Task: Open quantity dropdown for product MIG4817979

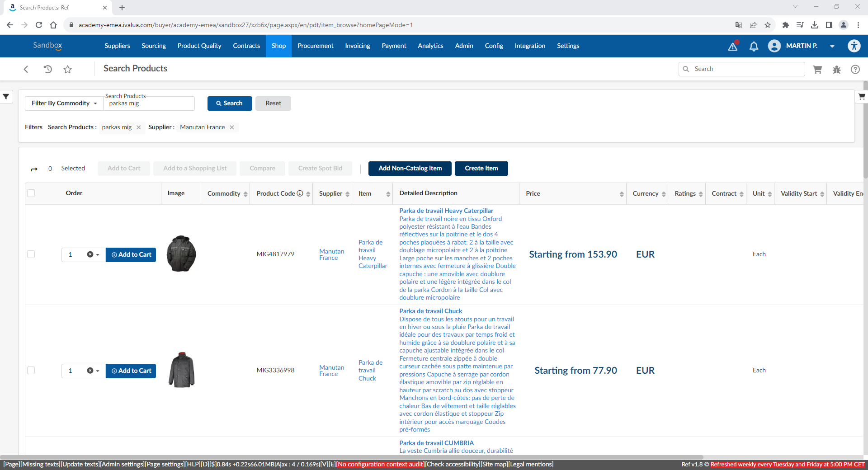Action: coord(97,255)
